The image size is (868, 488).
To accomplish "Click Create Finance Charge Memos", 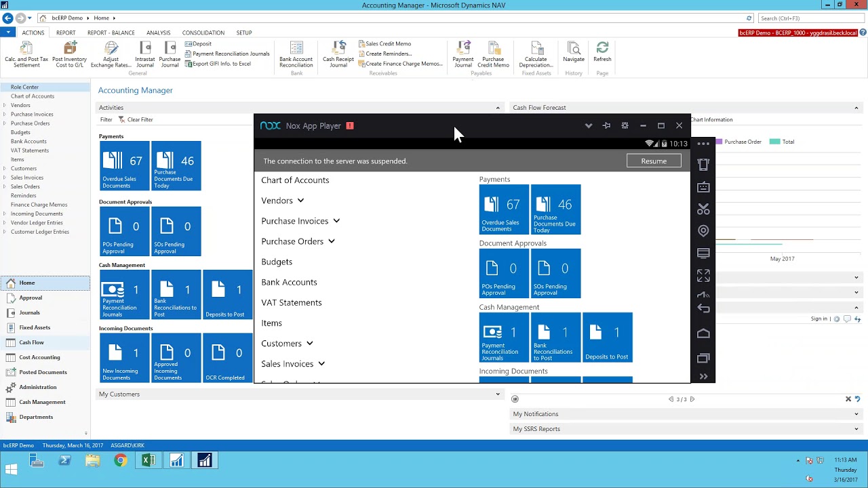I will click(x=400, y=64).
